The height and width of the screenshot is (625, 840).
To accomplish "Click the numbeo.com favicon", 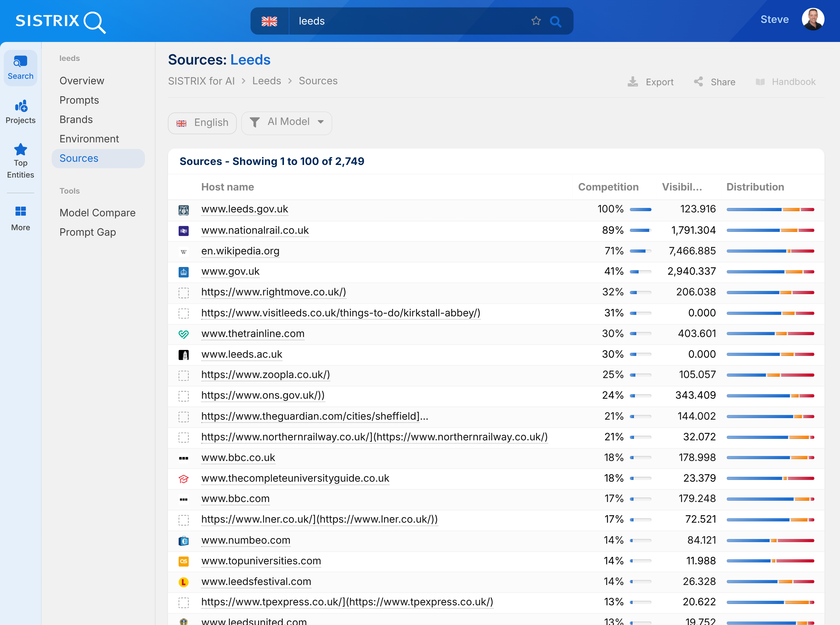I will coord(184,541).
